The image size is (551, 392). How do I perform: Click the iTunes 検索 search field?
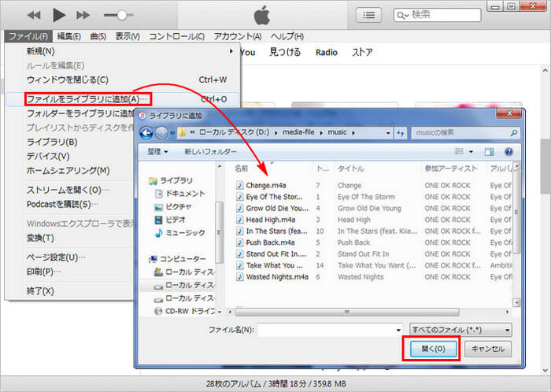point(437,15)
